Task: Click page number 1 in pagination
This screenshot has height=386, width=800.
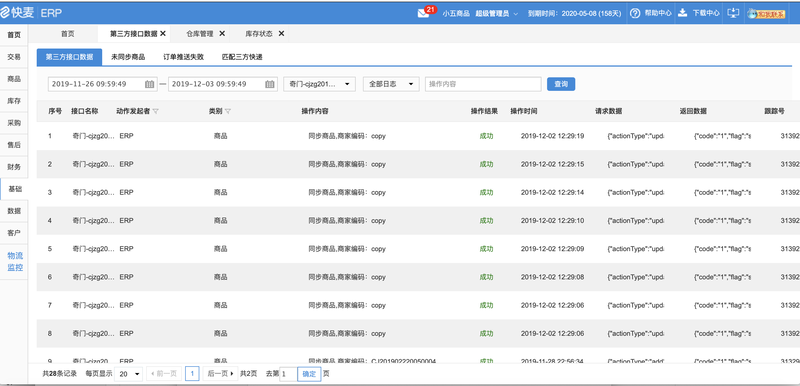Action: click(192, 374)
